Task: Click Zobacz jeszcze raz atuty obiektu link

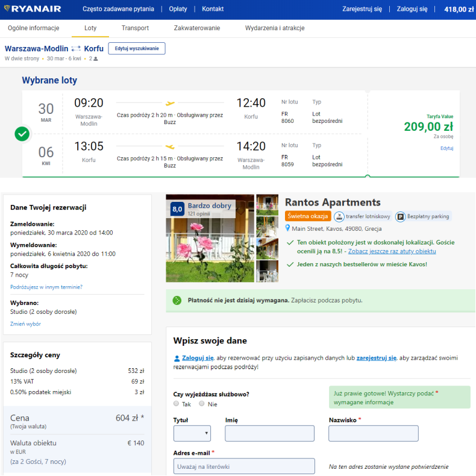Action: tap(392, 251)
